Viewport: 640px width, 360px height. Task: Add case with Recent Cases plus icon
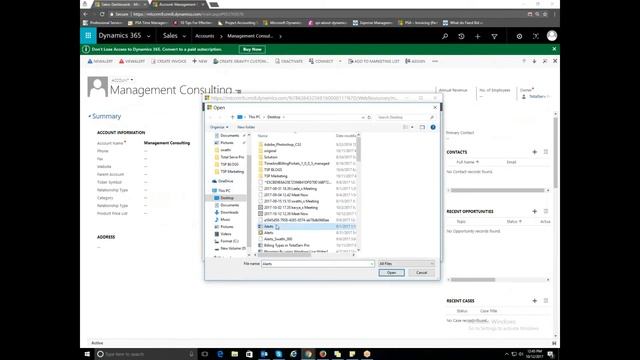pos(534,301)
